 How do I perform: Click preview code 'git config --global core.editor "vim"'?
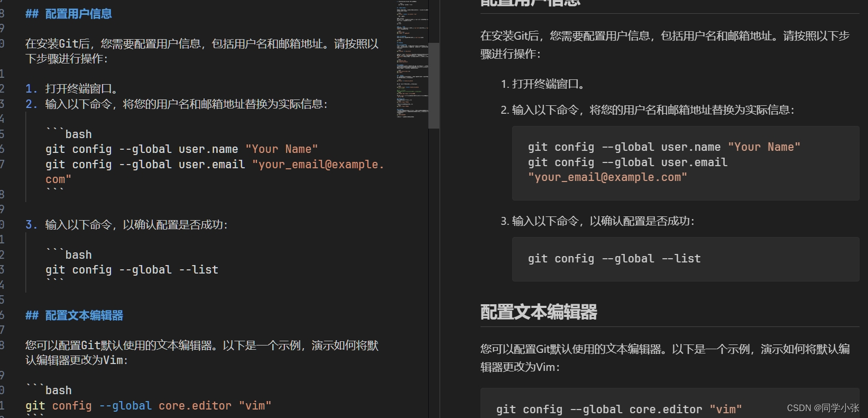(619, 409)
